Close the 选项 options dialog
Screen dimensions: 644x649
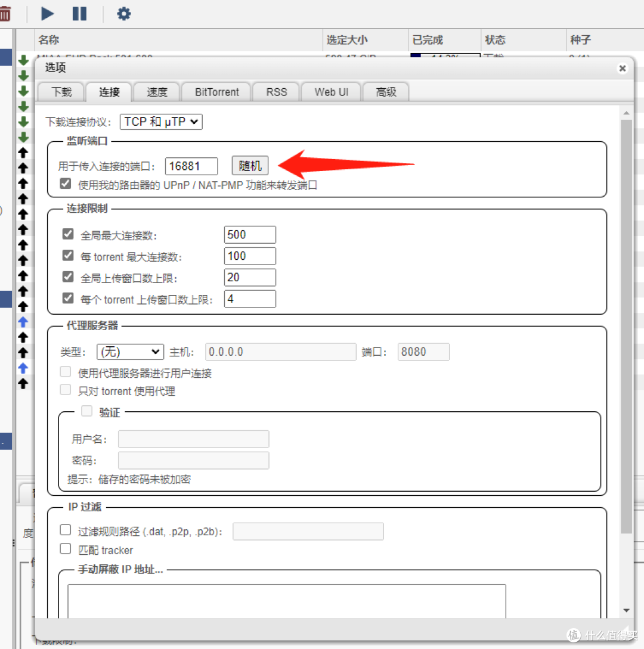623,68
